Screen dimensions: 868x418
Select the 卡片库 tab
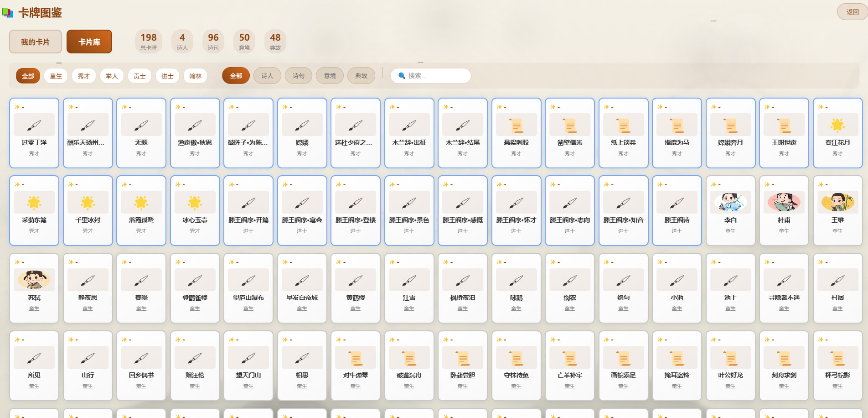pos(89,42)
